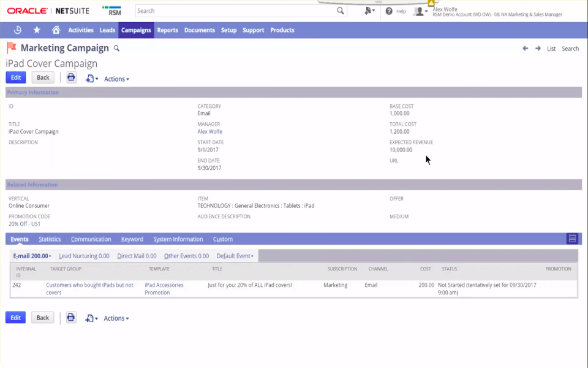
Task: Click the Item value TECHNOLOGY : General Electronics
Action: click(x=256, y=206)
